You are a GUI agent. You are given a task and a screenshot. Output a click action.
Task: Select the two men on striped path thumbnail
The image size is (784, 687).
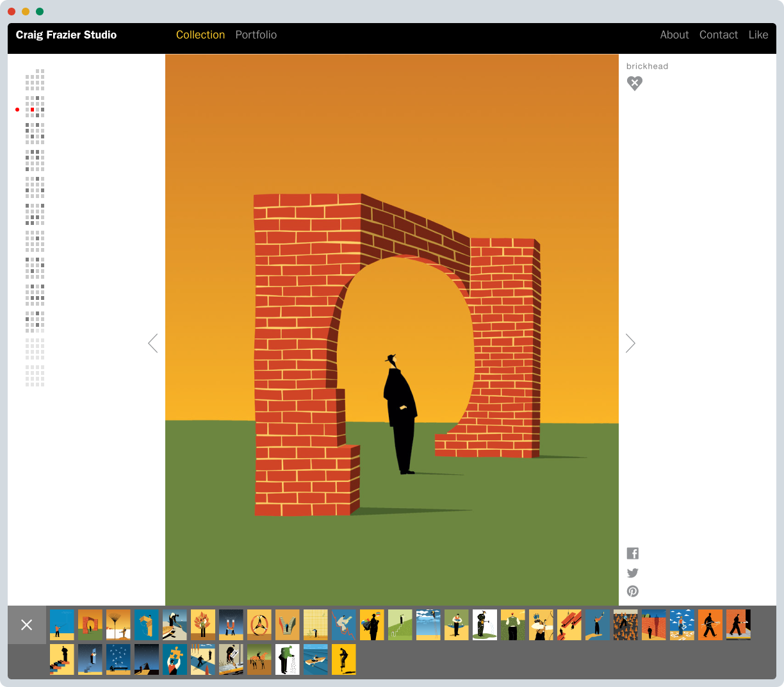click(203, 659)
